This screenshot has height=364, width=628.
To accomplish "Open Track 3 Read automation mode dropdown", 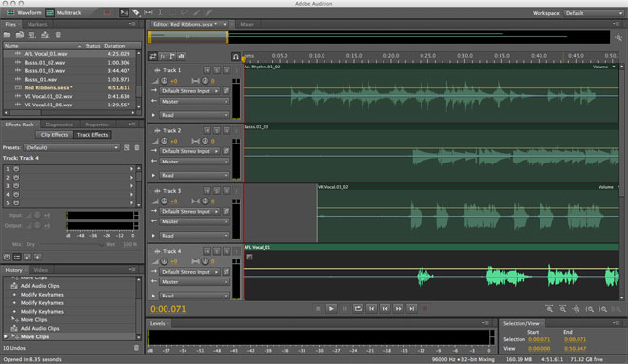I will (x=195, y=236).
